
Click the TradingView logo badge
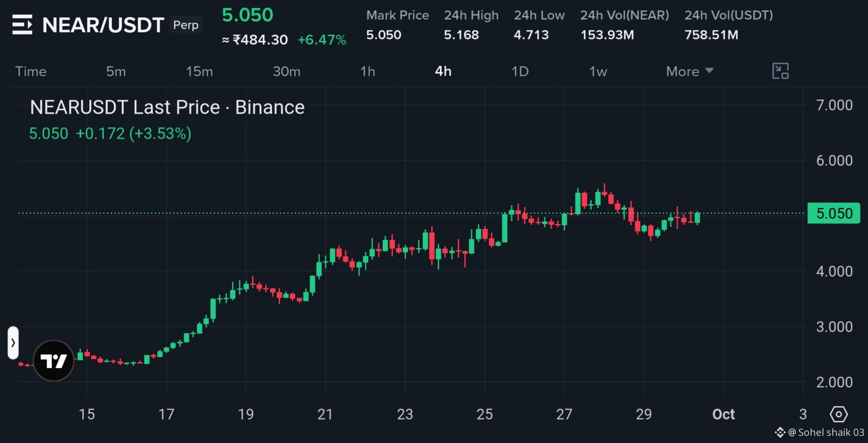(54, 361)
